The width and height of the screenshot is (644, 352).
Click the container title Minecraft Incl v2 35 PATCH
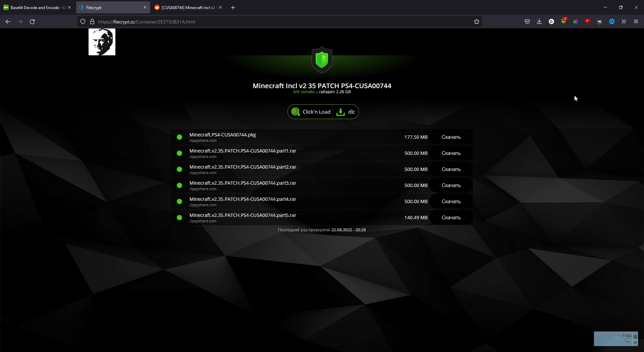coord(322,86)
